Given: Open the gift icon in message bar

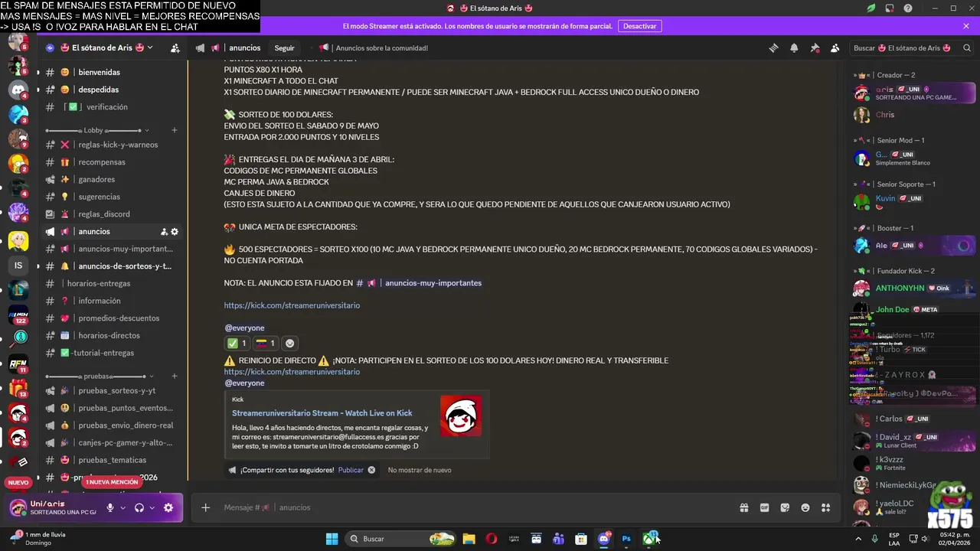Looking at the screenshot, I should coord(743,507).
